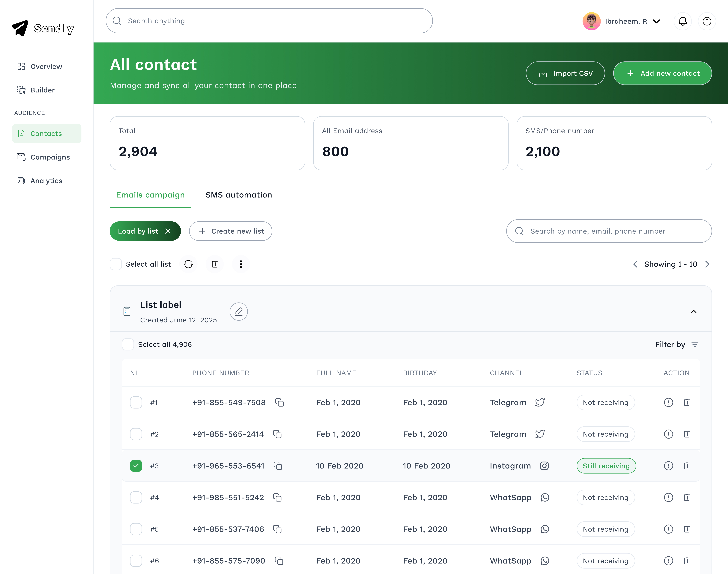This screenshot has width=728, height=574.
Task: Delete contact #2 with trash icon
Action: 687,434
